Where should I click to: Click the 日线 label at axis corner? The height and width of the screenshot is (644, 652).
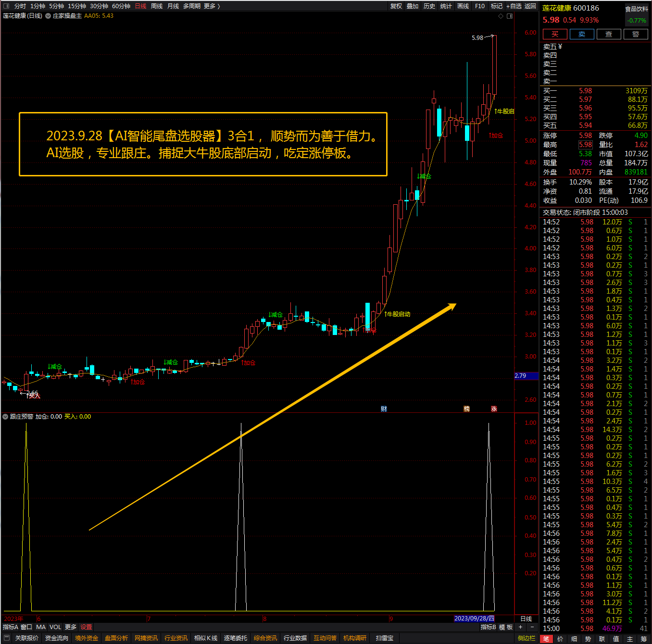527,619
